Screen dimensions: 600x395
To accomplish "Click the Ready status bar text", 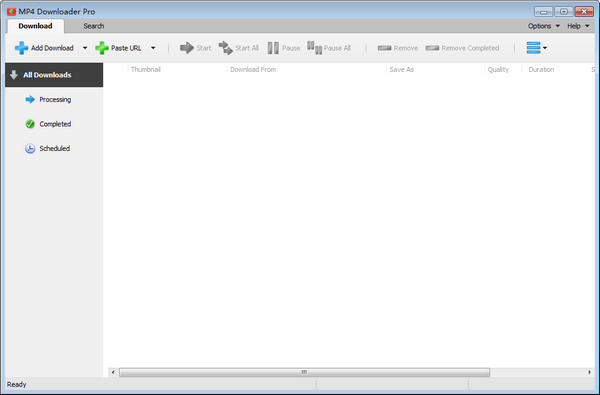I will 16,384.
